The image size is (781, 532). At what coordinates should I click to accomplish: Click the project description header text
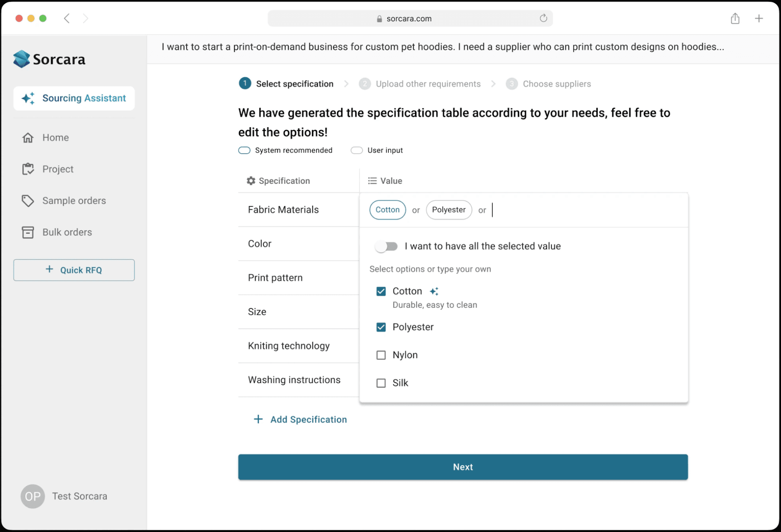click(x=443, y=47)
